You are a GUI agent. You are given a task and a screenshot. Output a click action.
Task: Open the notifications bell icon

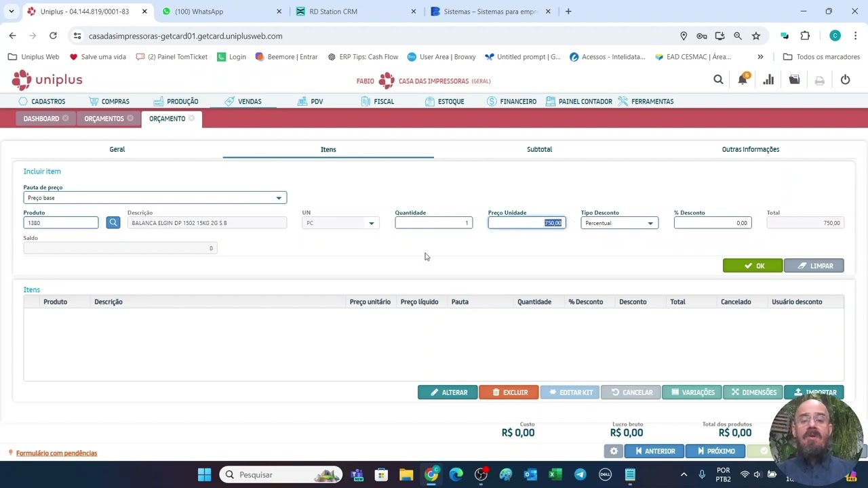(743, 80)
